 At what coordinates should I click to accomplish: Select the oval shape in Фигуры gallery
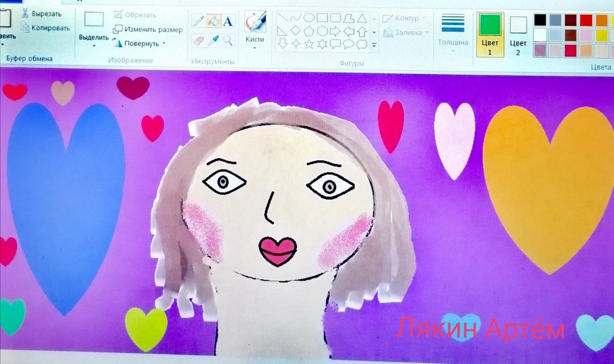coord(309,17)
